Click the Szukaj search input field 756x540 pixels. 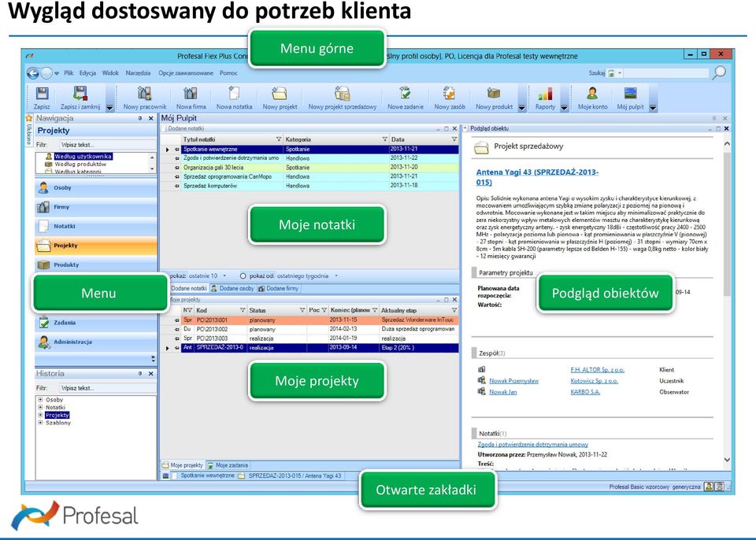point(666,72)
